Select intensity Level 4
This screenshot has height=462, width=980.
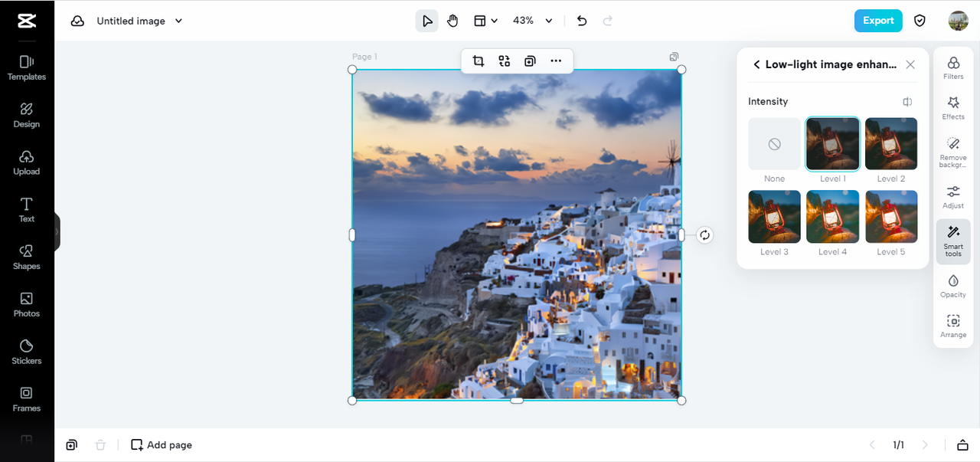(832, 217)
